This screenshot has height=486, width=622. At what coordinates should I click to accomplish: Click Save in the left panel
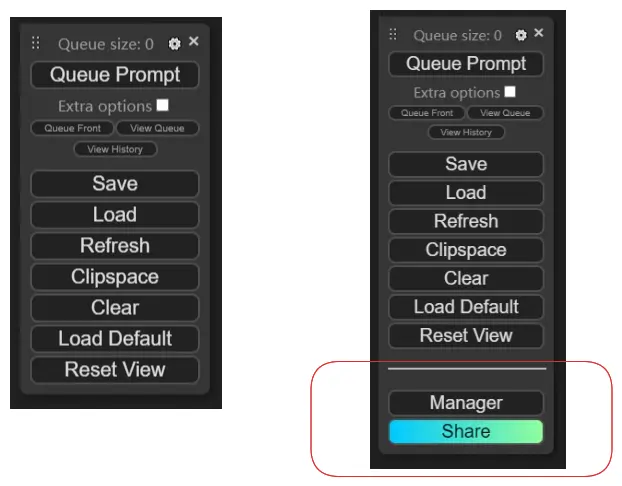tap(115, 184)
